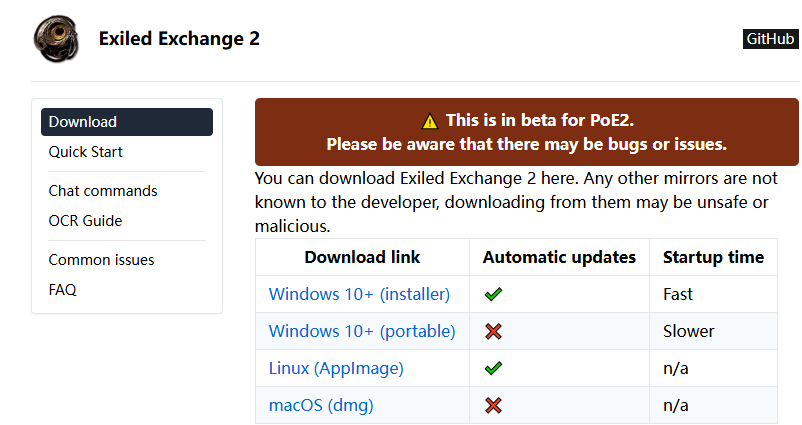Click the Automatic updates column header
802x425 pixels.
(x=559, y=257)
